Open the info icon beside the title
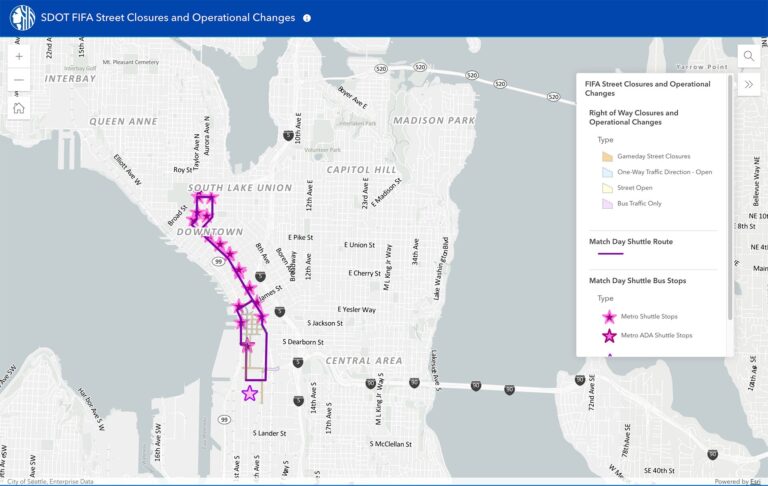Viewport: 768px width, 486px height. click(307, 18)
